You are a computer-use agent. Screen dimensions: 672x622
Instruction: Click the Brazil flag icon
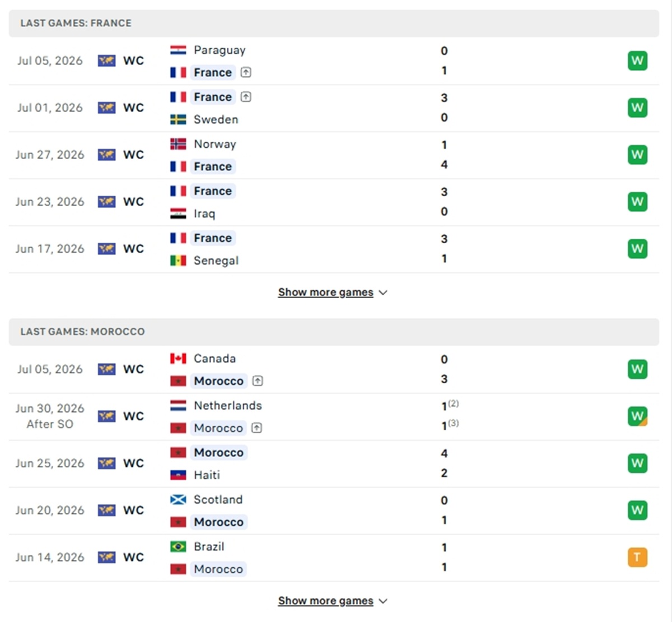click(x=178, y=546)
